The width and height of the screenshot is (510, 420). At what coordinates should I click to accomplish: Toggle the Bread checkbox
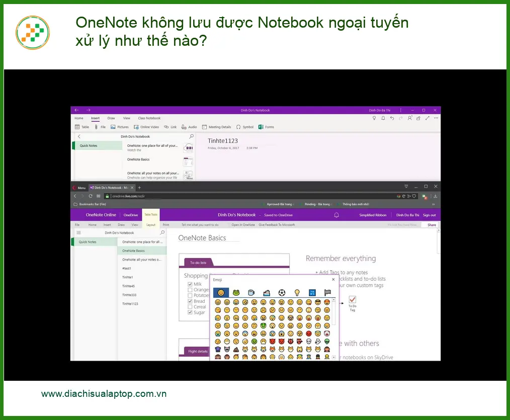[190, 301]
